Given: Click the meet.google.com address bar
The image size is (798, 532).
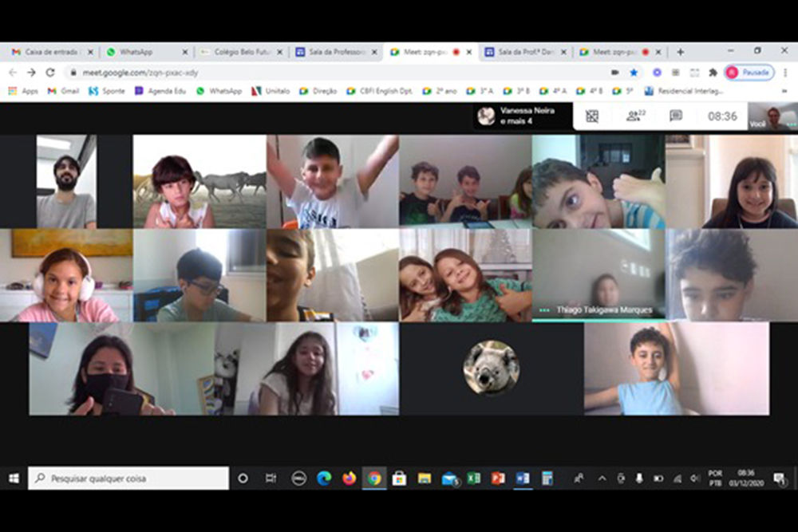Looking at the screenshot, I should click(x=336, y=73).
